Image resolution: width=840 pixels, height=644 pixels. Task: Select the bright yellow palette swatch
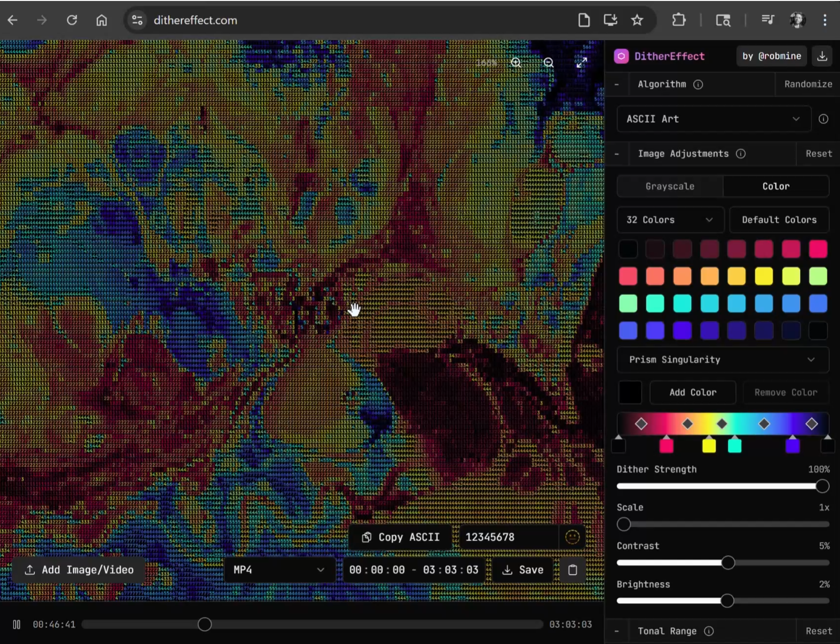click(x=763, y=276)
